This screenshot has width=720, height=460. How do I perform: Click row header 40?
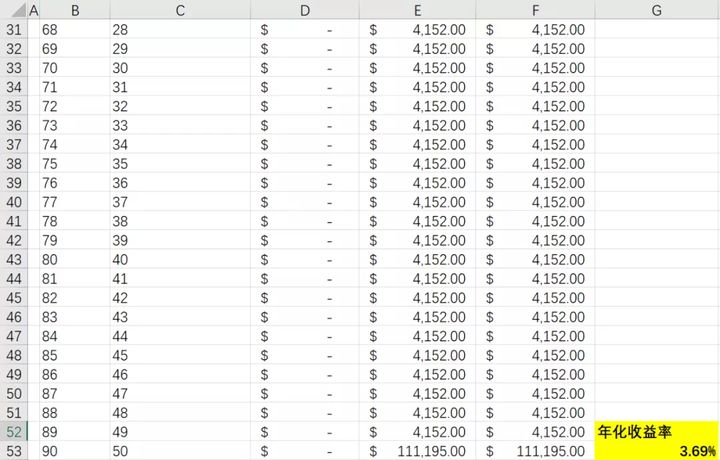click(14, 202)
